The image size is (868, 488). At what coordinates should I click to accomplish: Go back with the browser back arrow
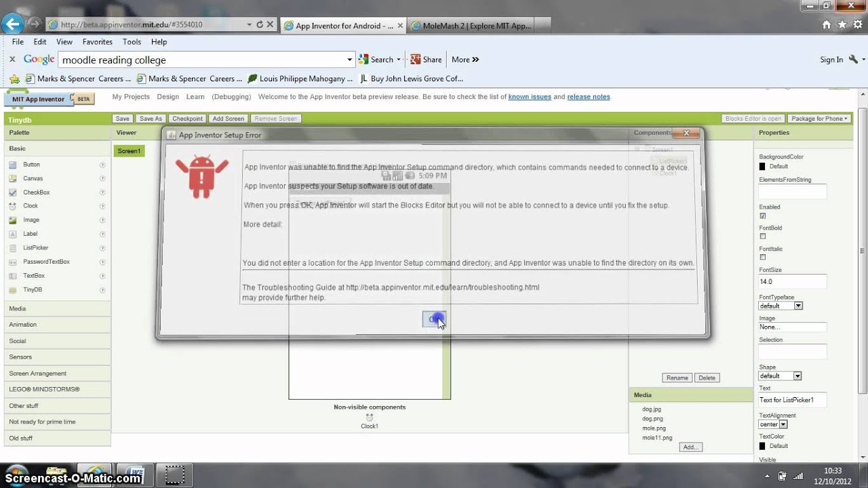[13, 24]
